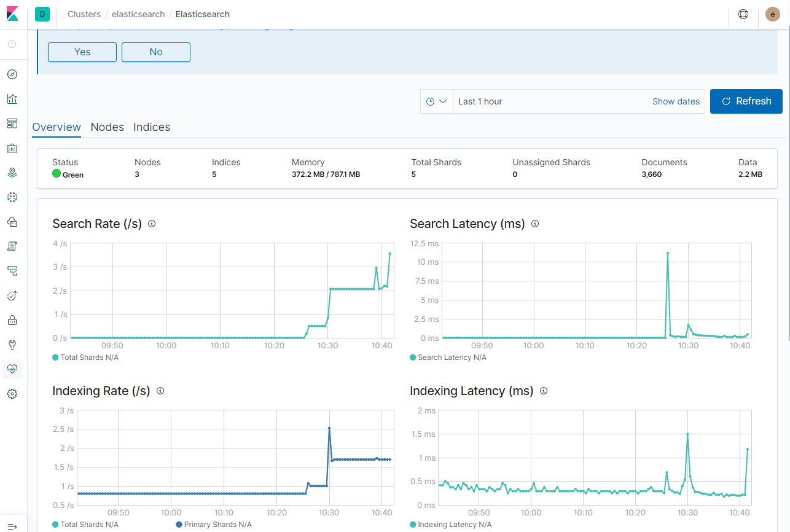Click Show dates link
The width and height of the screenshot is (790, 532).
pos(676,101)
